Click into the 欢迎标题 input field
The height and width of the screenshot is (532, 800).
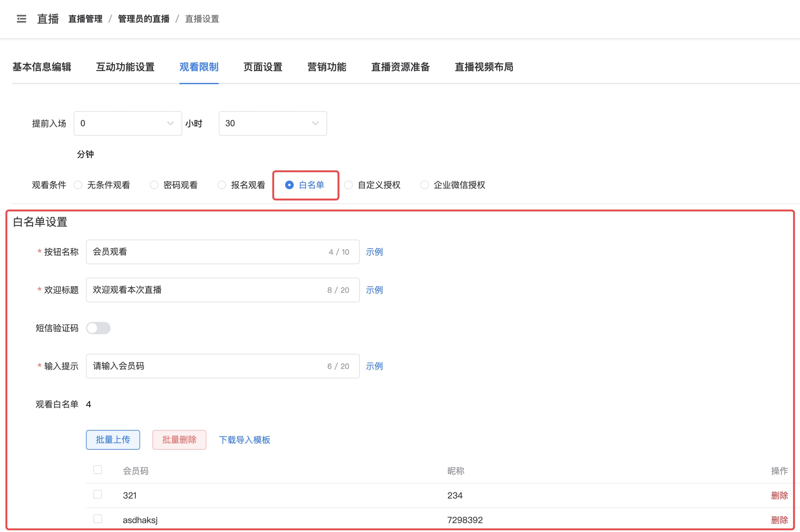(x=205, y=290)
